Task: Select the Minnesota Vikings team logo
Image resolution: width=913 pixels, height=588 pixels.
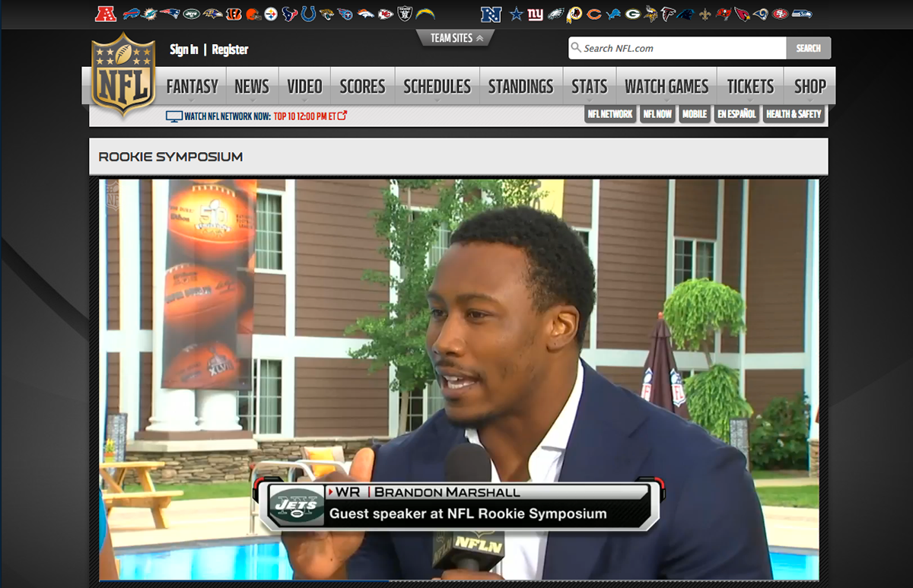Action: click(651, 14)
